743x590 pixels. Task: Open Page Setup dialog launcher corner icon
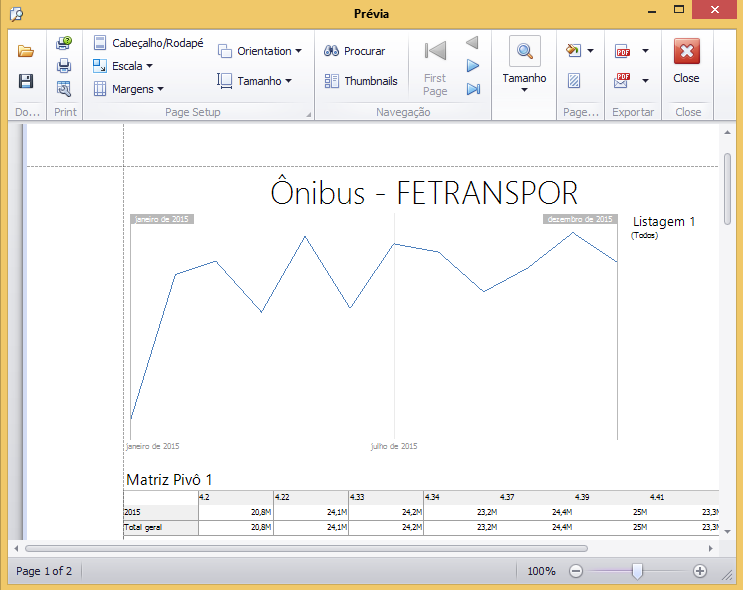pos(308,114)
